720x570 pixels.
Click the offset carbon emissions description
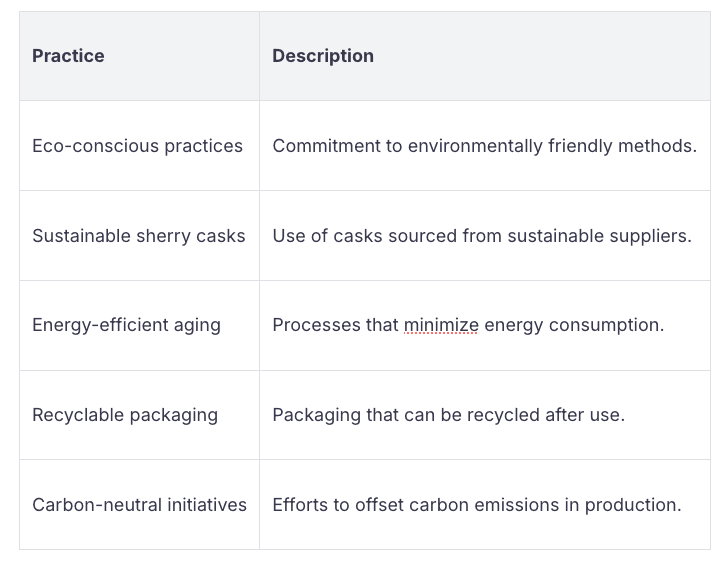pyautogui.click(x=476, y=505)
